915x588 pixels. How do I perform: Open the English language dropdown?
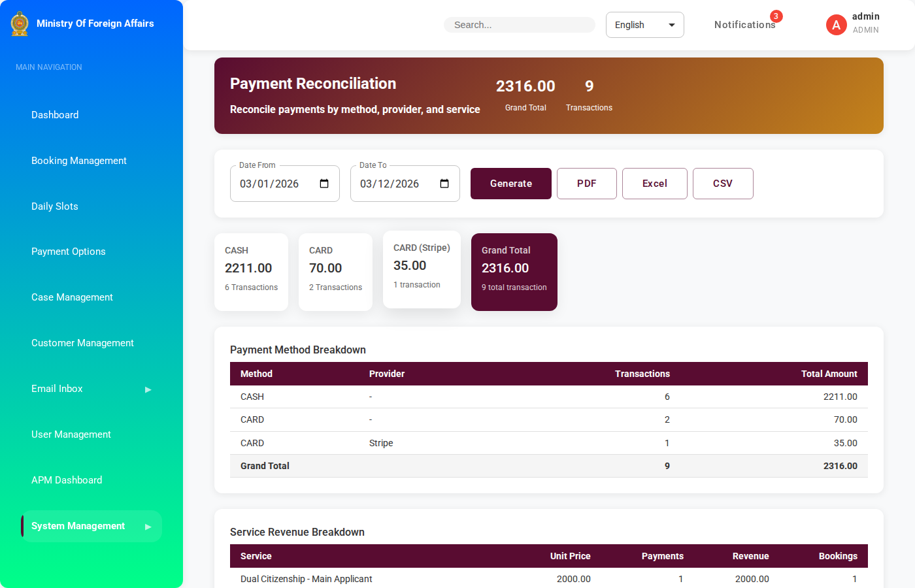pyautogui.click(x=644, y=25)
